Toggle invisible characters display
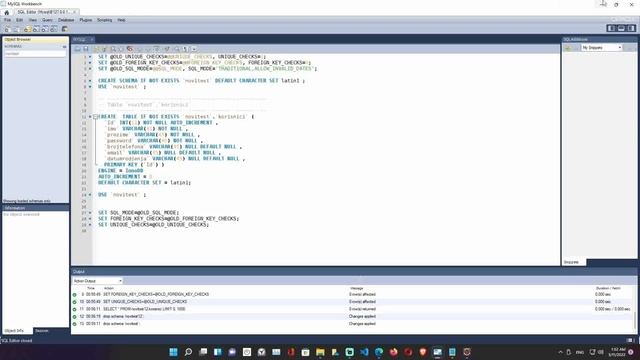Viewport: 640px width, 360px height. (185, 49)
